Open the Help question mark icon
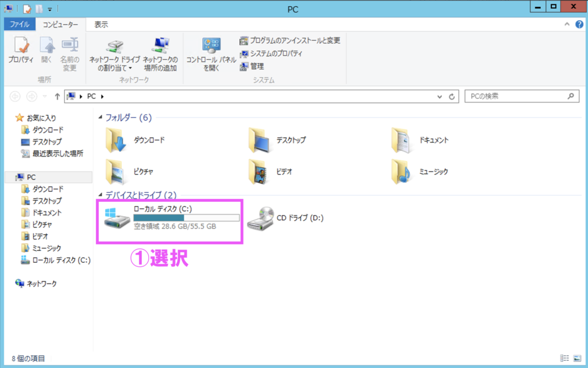 (x=579, y=24)
